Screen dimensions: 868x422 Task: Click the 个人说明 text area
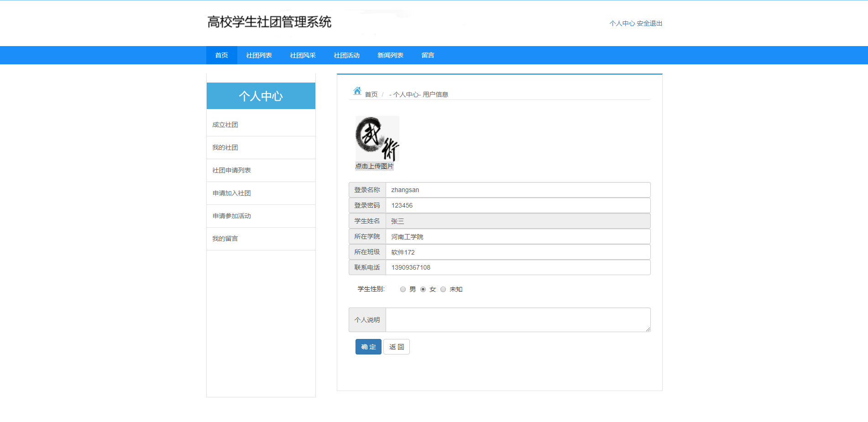[x=518, y=319]
